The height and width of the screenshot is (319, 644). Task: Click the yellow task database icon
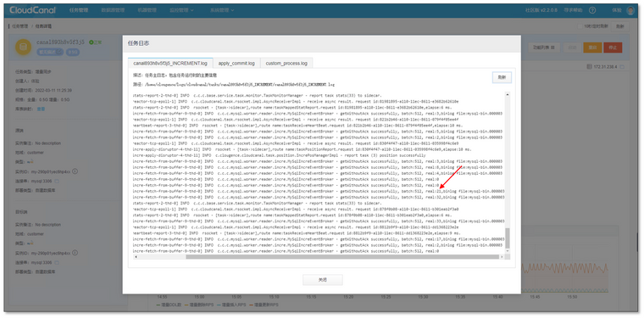[x=24, y=48]
